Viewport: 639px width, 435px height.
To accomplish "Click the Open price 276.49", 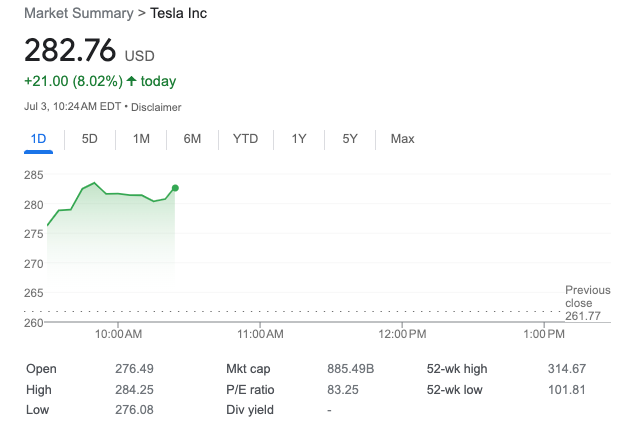I will 135,369.
